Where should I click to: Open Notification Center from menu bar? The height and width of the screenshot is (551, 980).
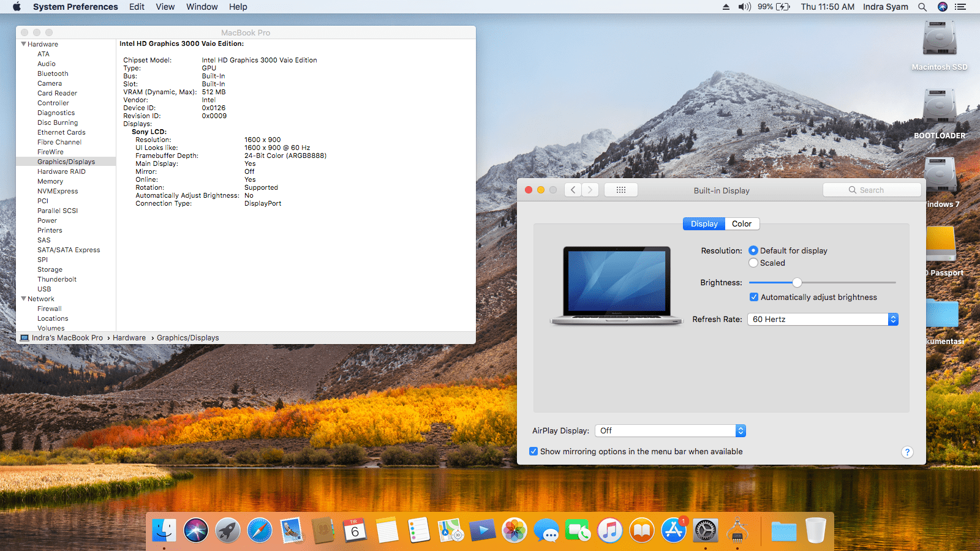tap(960, 7)
